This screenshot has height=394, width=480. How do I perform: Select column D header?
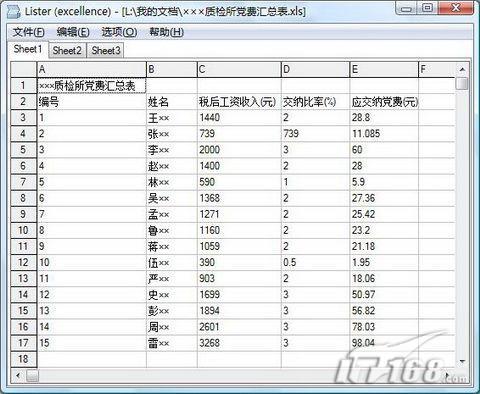(x=316, y=69)
